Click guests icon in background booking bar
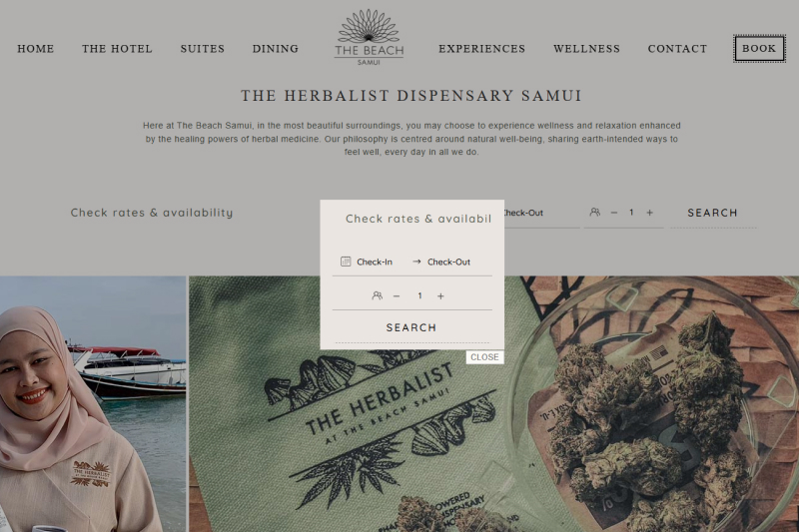This screenshot has height=532, width=799. tap(594, 212)
